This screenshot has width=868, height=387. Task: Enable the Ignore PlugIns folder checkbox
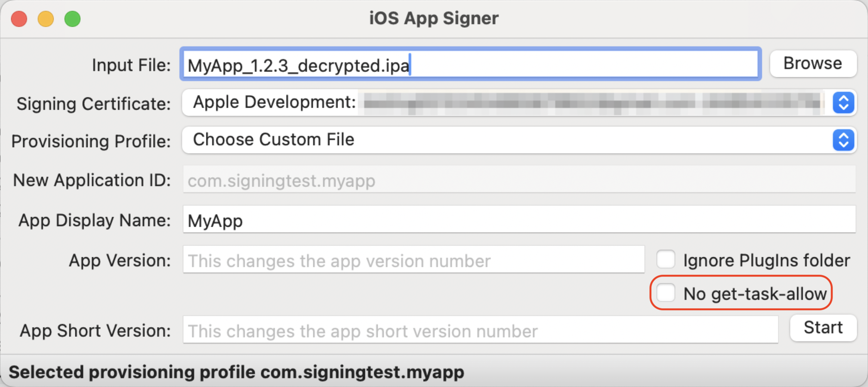point(665,260)
